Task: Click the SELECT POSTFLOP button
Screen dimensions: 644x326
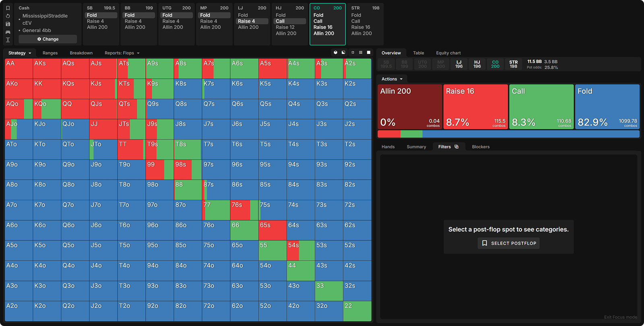Action: click(x=508, y=243)
